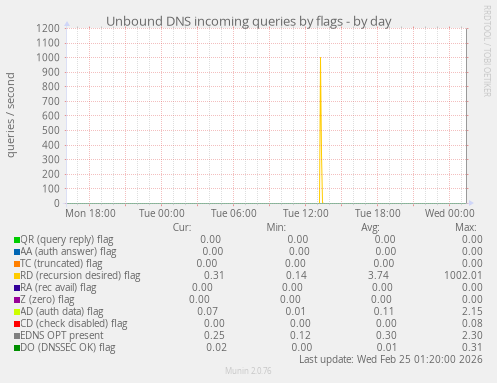Click the AD flag average value 0.11
Screen dimensions: 497x383
[384, 312]
